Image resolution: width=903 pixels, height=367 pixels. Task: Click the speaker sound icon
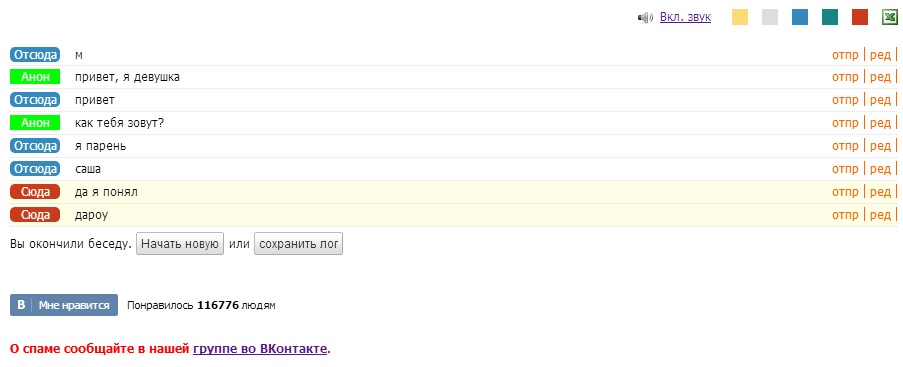pyautogui.click(x=645, y=18)
